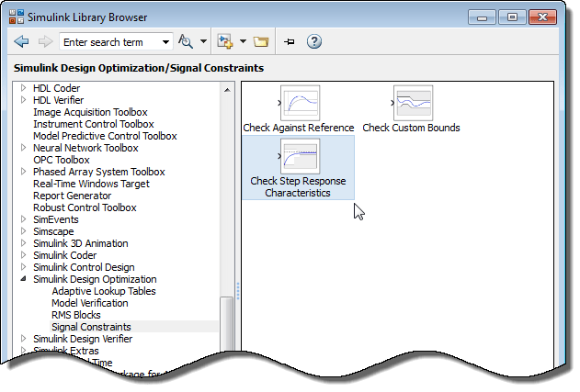580x392 pixels.
Task: Click the library tree scrollbar thumb
Action: click(227, 324)
